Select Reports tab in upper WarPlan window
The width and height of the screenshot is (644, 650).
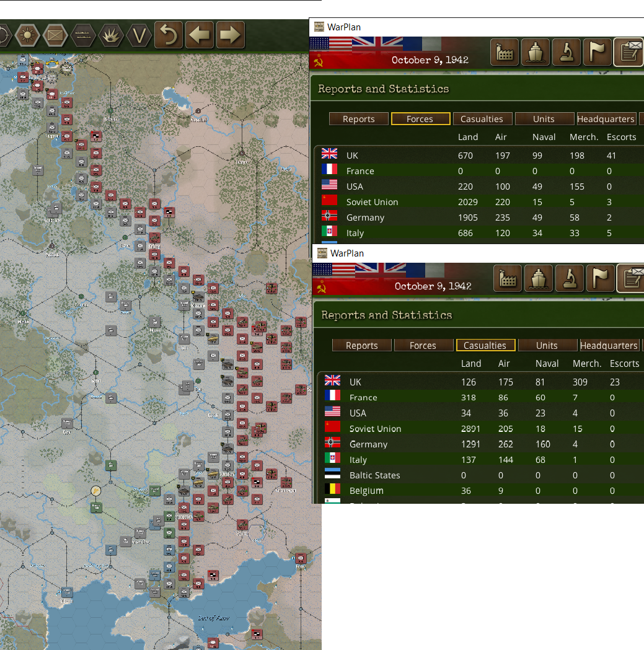(x=359, y=119)
